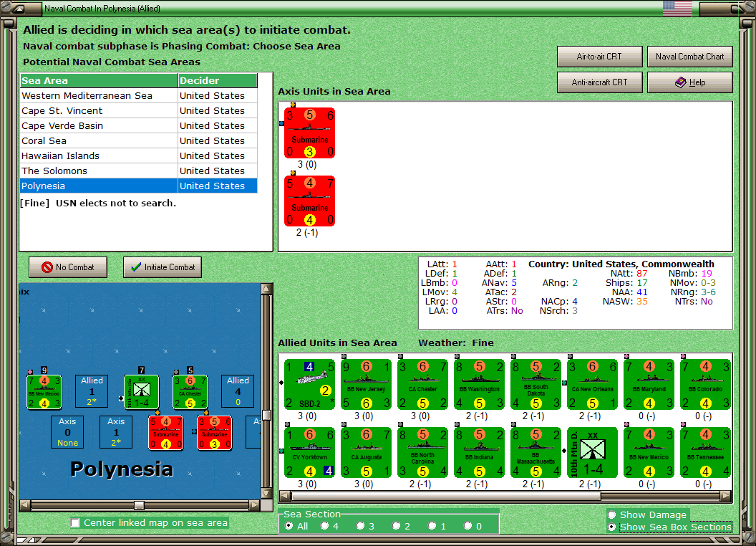Select the BB Colorado ship counter

tap(706, 384)
